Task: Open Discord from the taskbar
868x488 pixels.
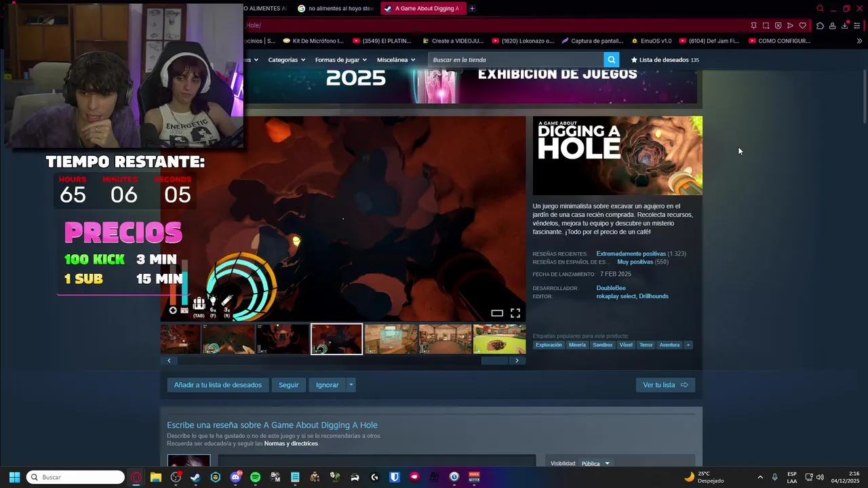Action: 235,477
